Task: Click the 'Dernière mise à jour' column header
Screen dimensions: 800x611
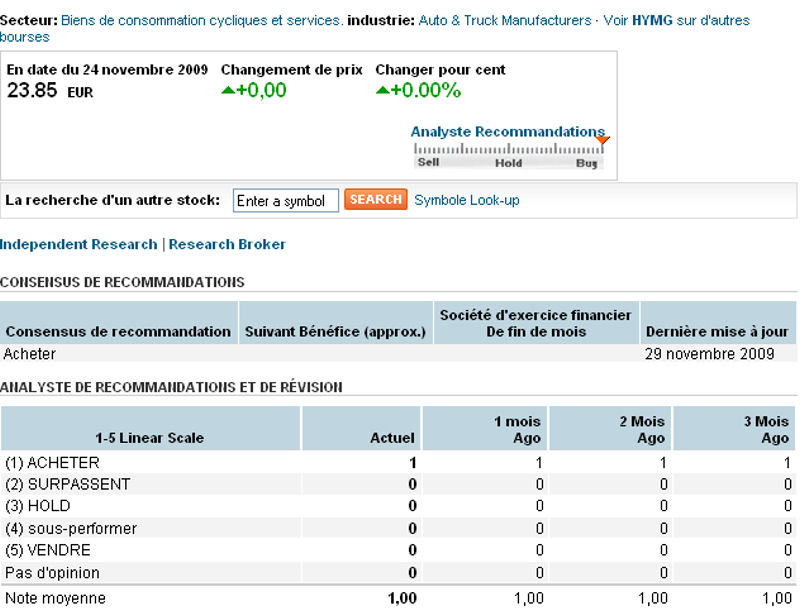Action: [x=717, y=332]
